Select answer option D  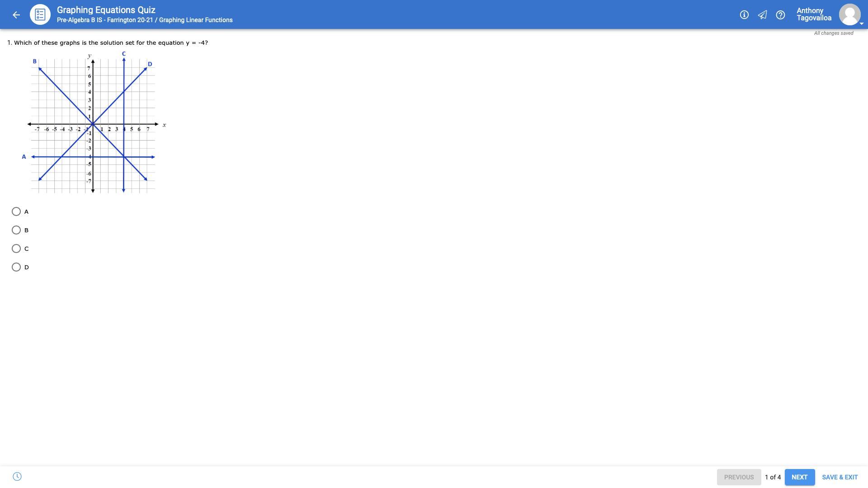(16, 267)
